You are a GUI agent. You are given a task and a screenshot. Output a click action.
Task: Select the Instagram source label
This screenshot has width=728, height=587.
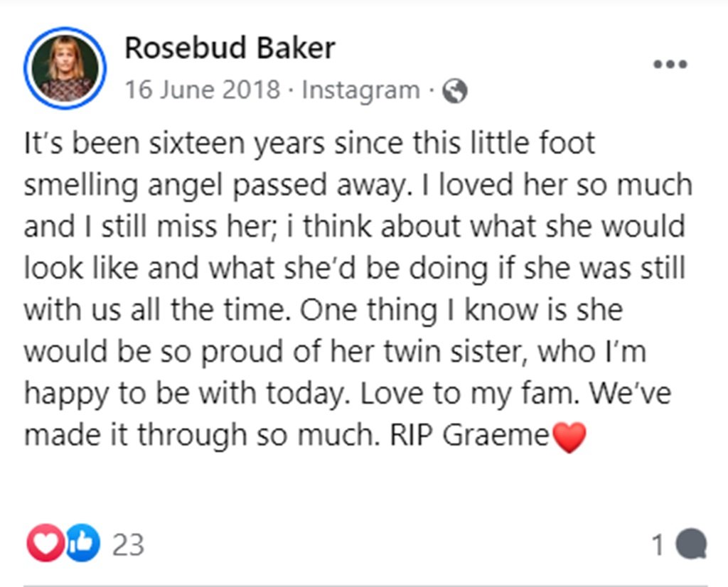click(x=359, y=90)
